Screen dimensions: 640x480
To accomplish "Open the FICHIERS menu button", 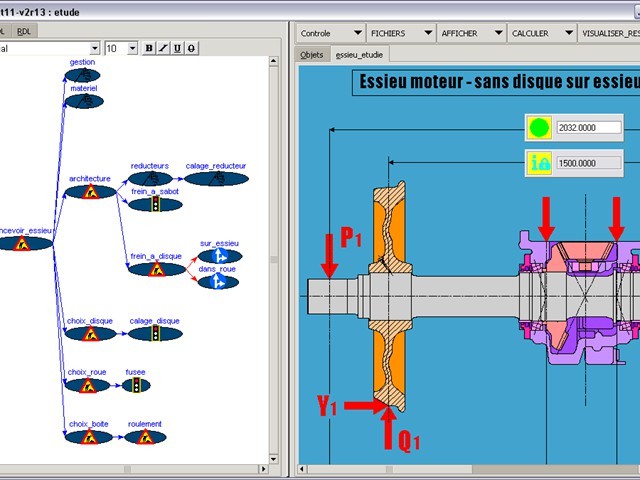I will click(397, 33).
